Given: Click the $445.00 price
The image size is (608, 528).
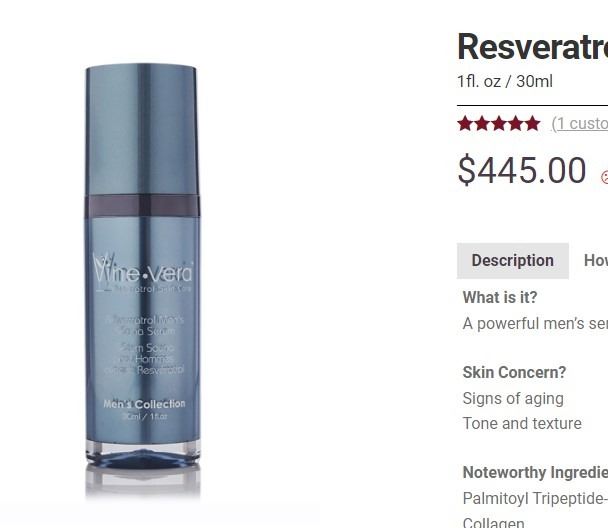Looking at the screenshot, I should pos(522,170).
